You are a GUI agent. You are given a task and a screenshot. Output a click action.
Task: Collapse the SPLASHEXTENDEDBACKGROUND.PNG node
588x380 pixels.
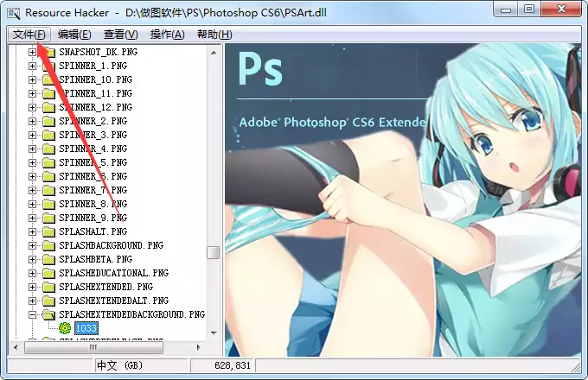33,315
